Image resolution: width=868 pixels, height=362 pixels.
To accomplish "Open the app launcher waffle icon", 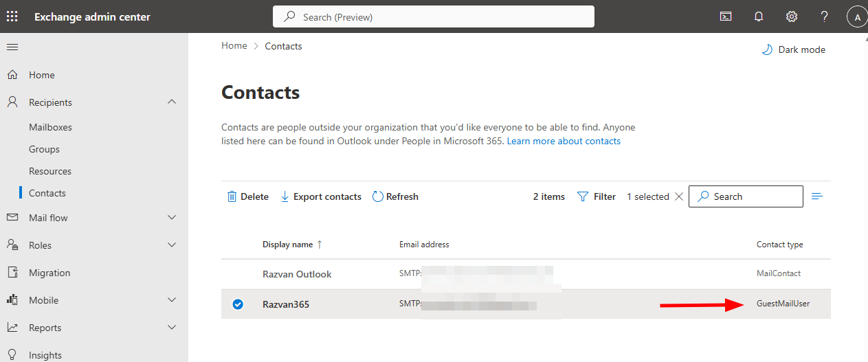I will pyautogui.click(x=12, y=16).
